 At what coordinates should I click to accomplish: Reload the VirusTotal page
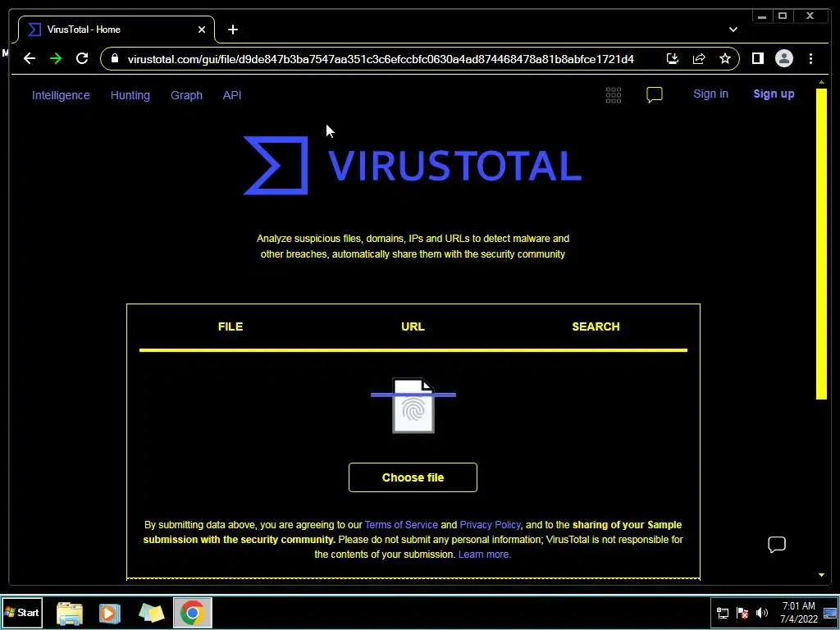click(x=82, y=58)
